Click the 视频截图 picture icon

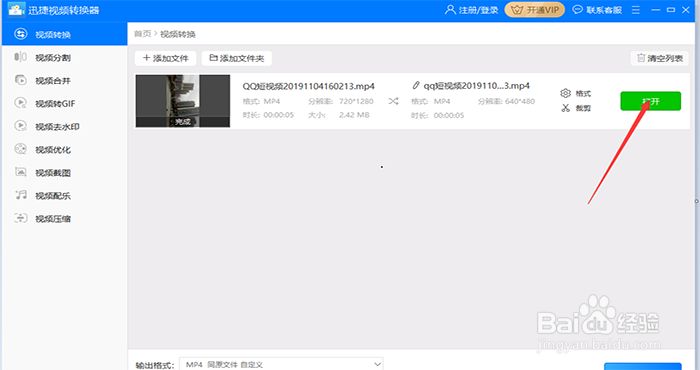(21, 172)
